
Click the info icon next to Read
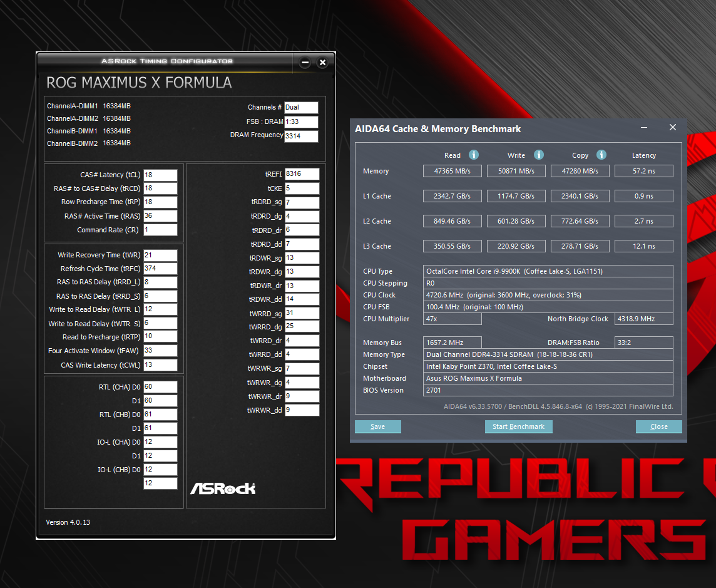tap(474, 155)
